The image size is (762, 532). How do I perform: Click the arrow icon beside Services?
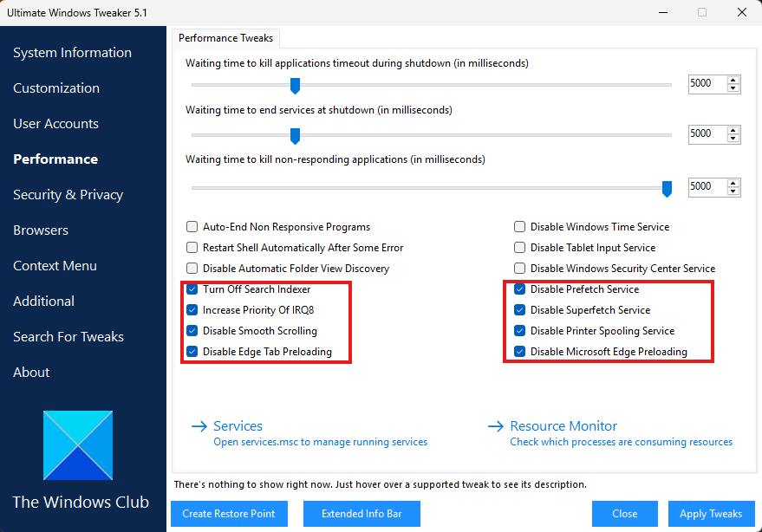(x=199, y=426)
